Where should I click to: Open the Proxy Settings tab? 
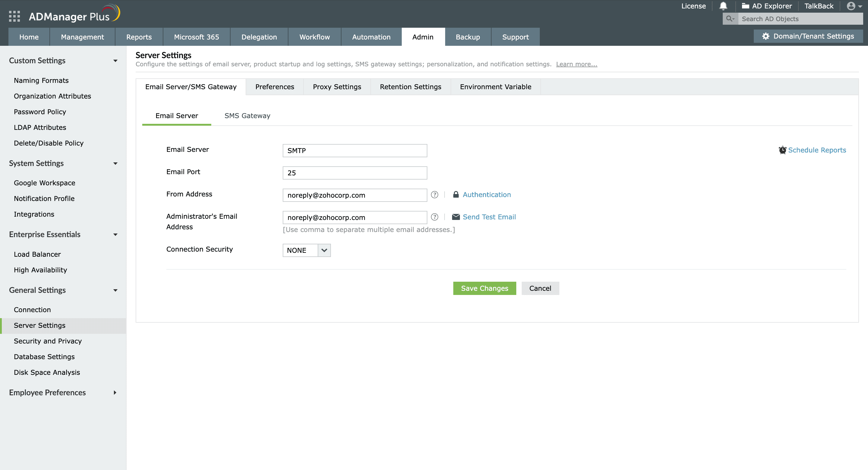point(337,87)
